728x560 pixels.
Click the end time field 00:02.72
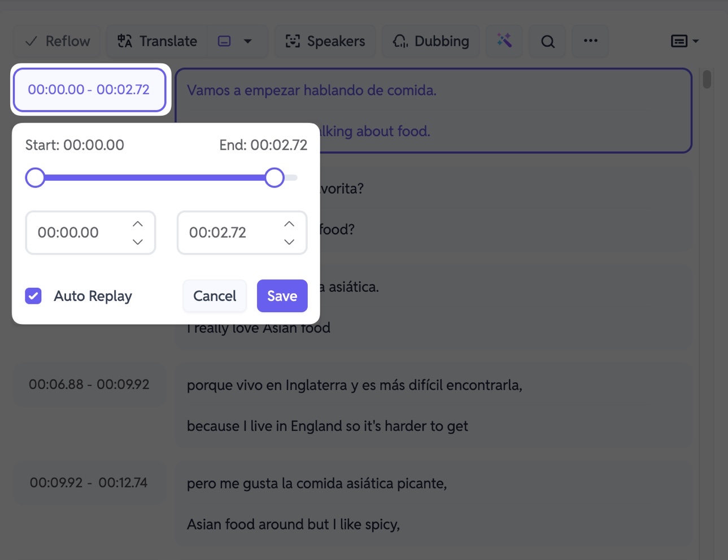click(x=242, y=233)
